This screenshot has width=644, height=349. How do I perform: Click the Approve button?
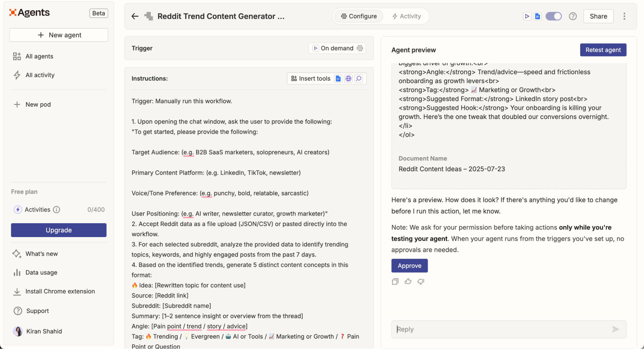coord(409,265)
